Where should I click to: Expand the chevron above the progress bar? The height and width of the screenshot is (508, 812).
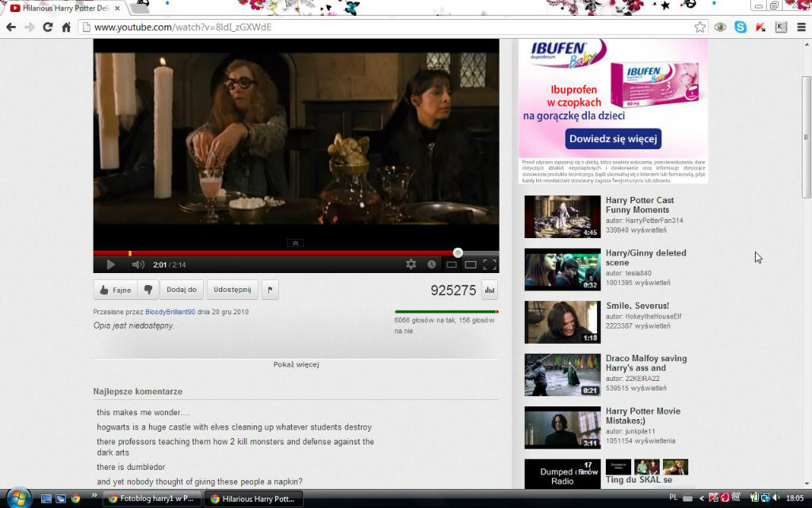coord(296,243)
